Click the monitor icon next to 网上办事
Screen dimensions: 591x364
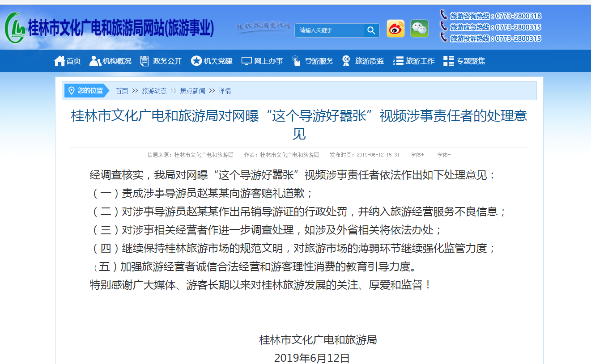point(247,61)
